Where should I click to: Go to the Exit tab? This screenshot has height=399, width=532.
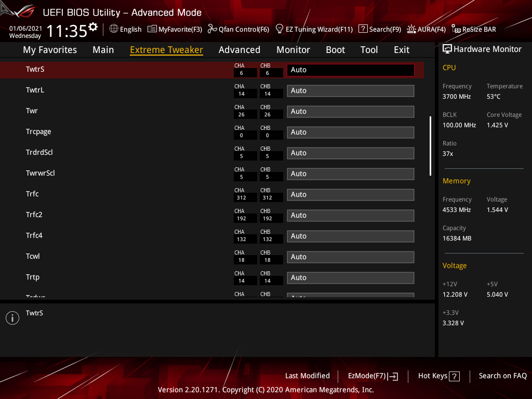tap(402, 50)
